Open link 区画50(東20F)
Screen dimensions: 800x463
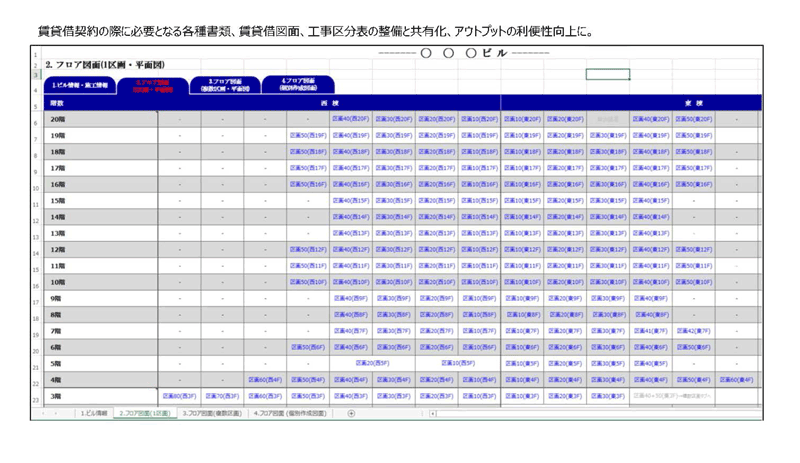694,119
